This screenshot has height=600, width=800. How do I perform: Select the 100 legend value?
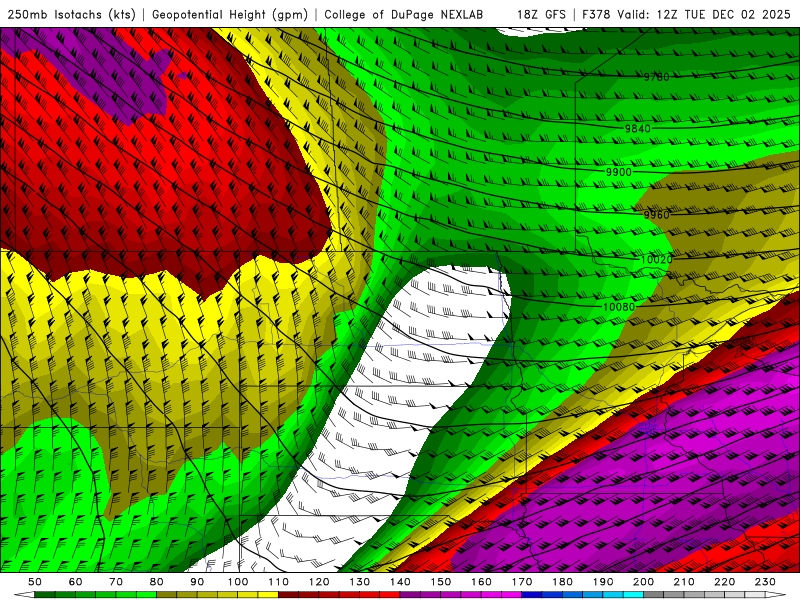[x=238, y=582]
